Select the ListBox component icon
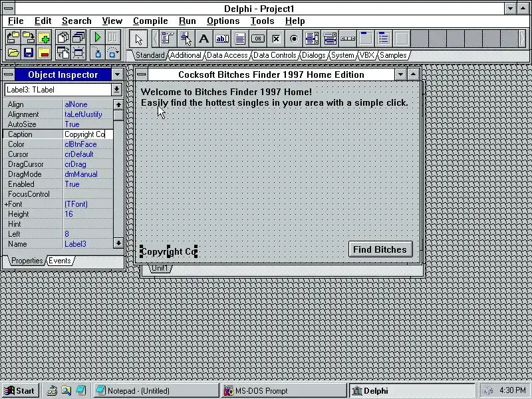Screen dimensions: 532x399 312,39
